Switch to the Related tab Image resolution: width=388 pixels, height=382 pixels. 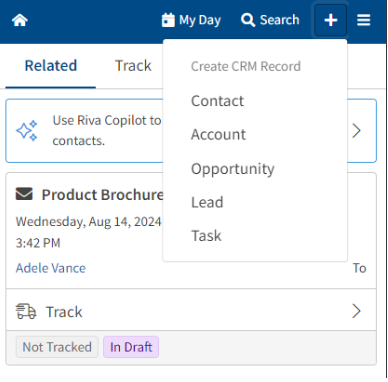click(51, 65)
